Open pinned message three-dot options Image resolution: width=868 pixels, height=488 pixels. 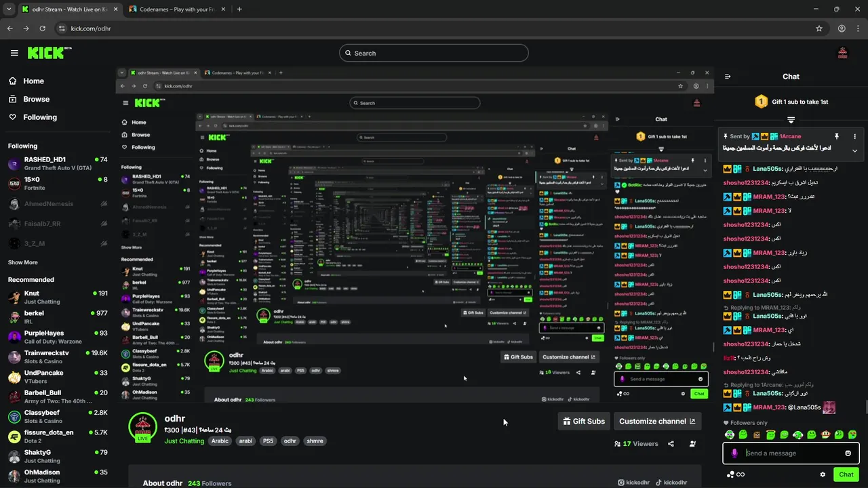click(x=854, y=136)
